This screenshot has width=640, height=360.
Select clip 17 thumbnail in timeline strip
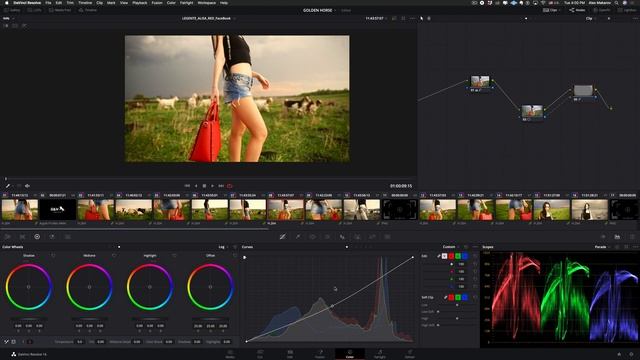tap(624, 210)
